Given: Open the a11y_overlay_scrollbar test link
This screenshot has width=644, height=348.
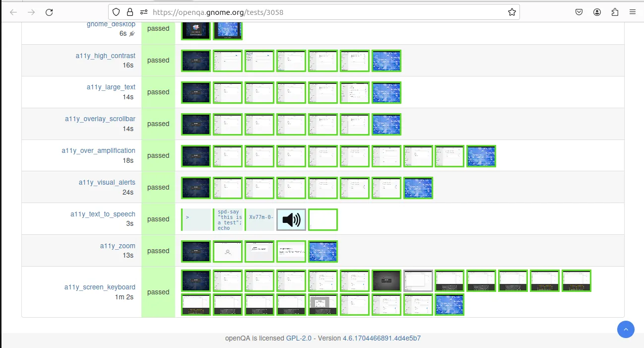Looking at the screenshot, I should tap(100, 119).
